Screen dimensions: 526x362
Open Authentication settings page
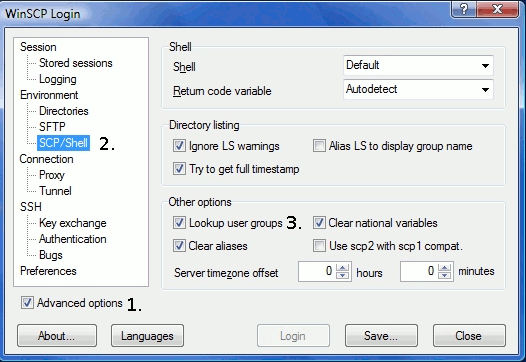(72, 239)
